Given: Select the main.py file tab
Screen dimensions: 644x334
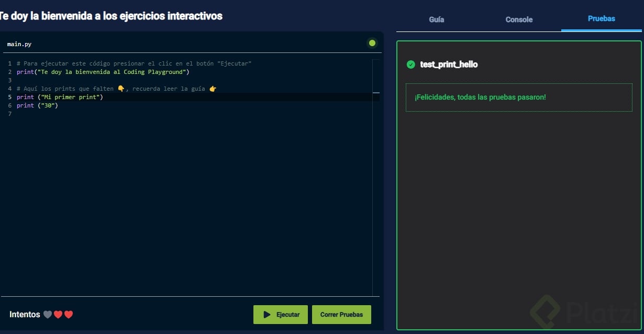Looking at the screenshot, I should [19, 44].
